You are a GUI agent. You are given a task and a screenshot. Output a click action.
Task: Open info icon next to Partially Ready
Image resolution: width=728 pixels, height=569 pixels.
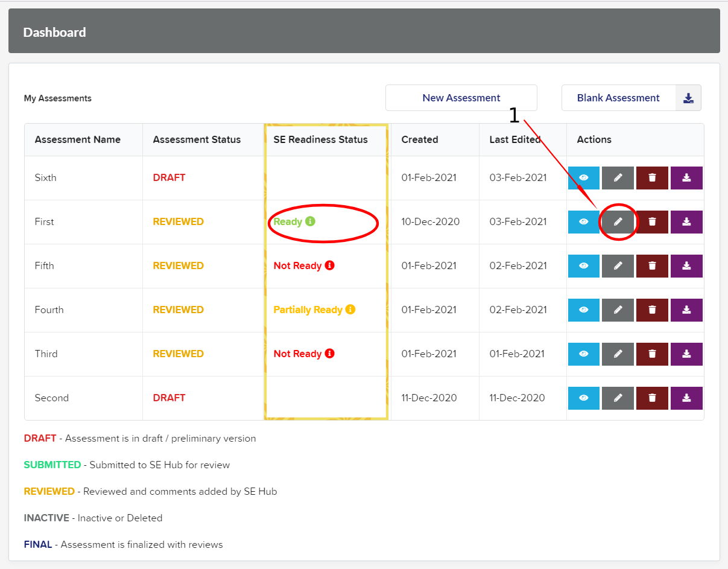click(x=350, y=310)
